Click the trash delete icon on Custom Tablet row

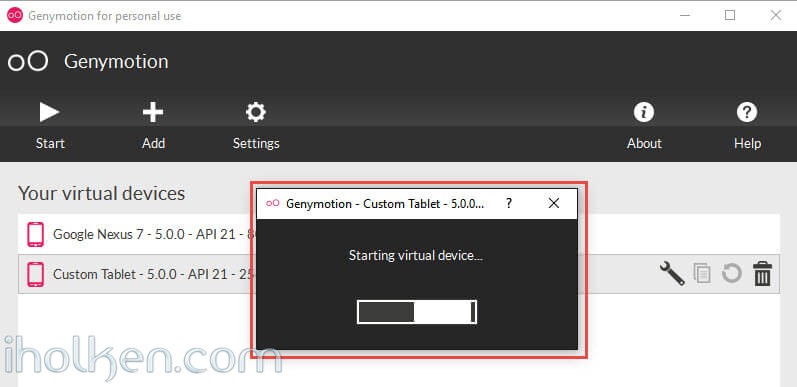[762, 274]
